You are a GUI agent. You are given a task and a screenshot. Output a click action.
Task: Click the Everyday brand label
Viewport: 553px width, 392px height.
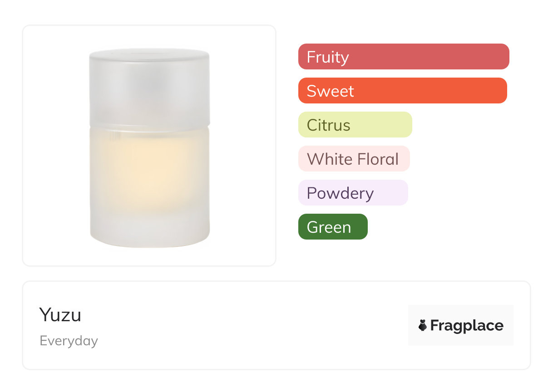point(69,341)
